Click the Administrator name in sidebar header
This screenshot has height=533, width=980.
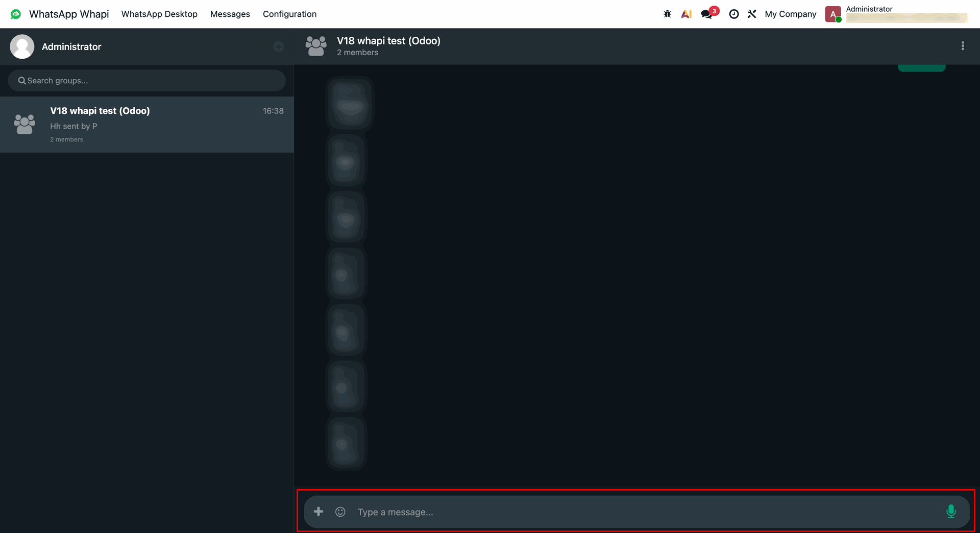coord(71,46)
